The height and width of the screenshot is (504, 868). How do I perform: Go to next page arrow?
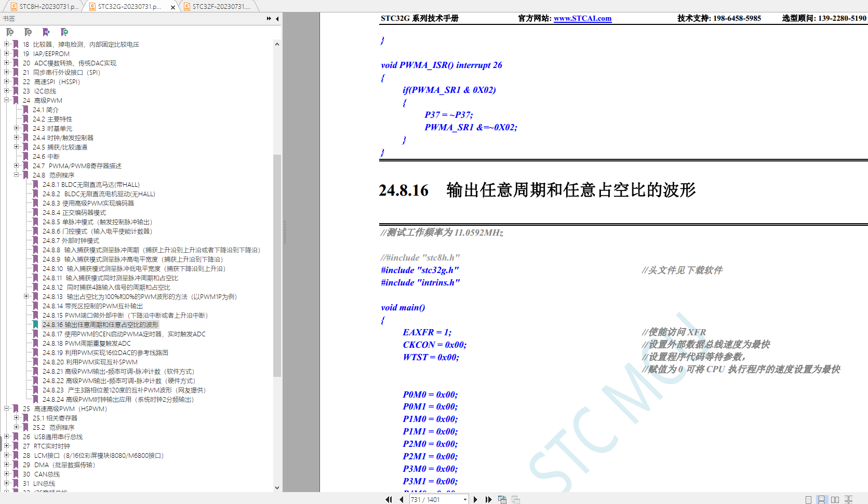click(475, 499)
